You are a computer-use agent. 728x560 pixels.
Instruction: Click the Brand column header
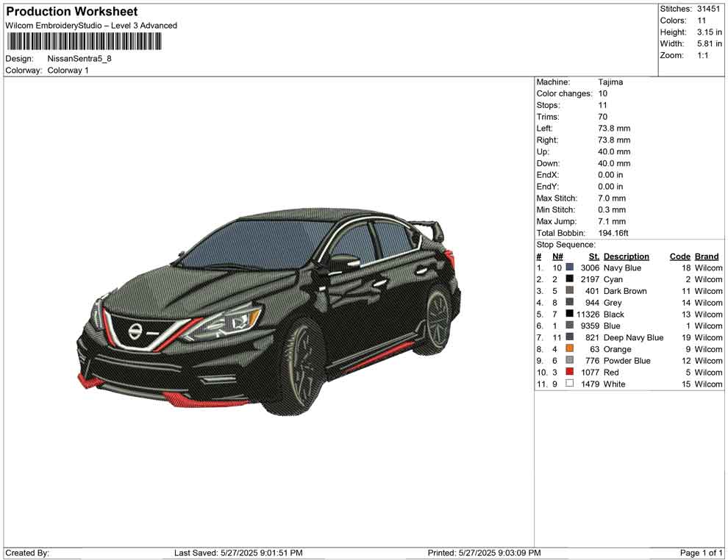[706, 256]
